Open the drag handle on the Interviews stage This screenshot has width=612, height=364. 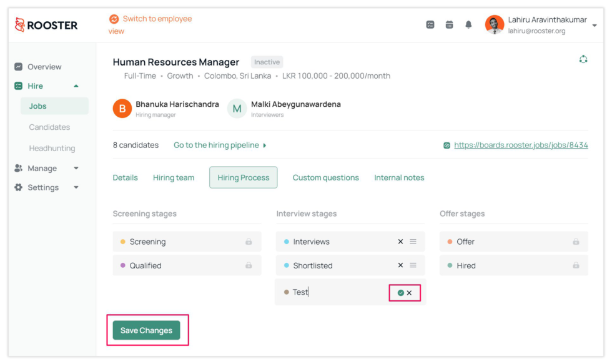tap(414, 241)
